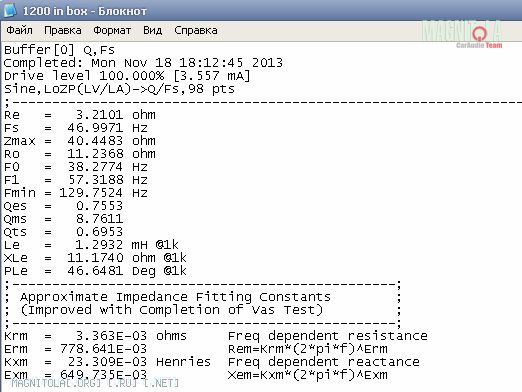Image resolution: width=522 pixels, height=392 pixels.
Task: Click the Kxm value 23.309E-03 Henries
Action: coord(139,362)
